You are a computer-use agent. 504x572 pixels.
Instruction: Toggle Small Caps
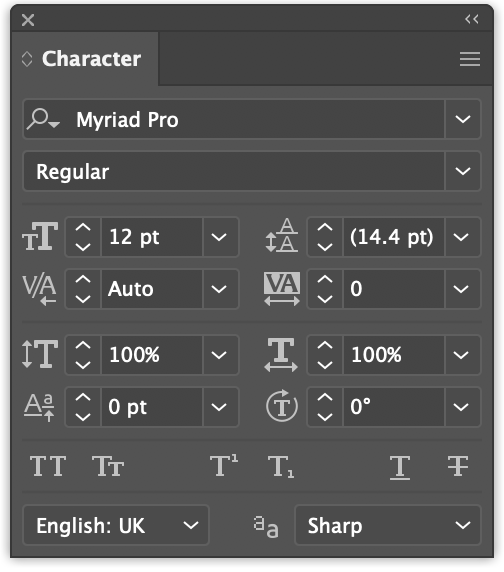point(108,466)
